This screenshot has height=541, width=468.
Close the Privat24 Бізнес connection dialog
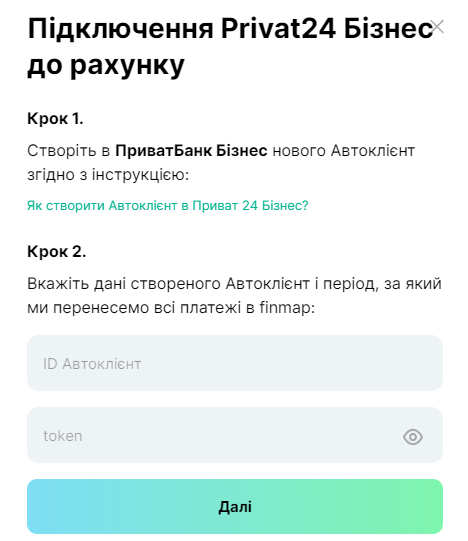point(438,27)
